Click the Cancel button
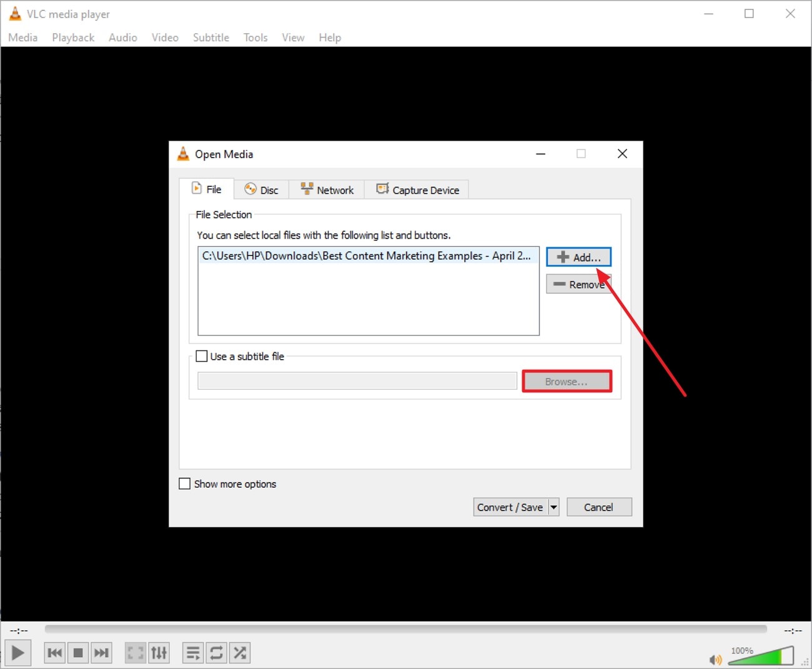The image size is (812, 669). (598, 507)
